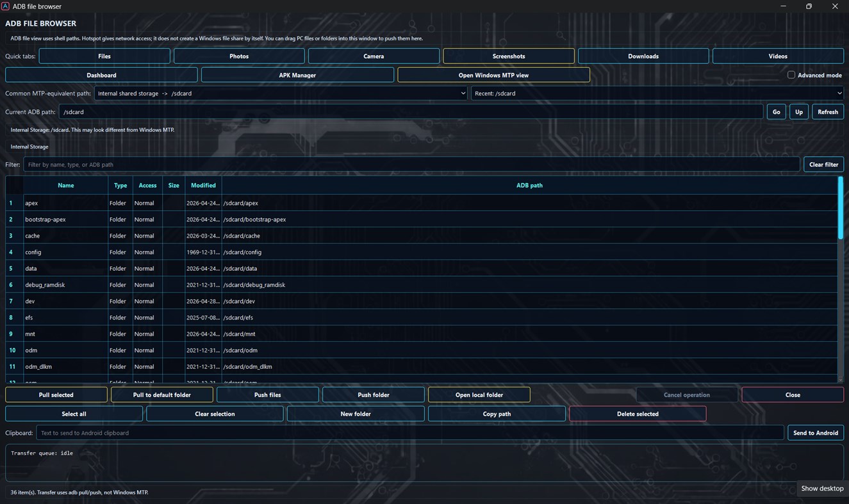Screen dimensions: 849x504
Task: Click Clear selection
Action: tap(215, 414)
